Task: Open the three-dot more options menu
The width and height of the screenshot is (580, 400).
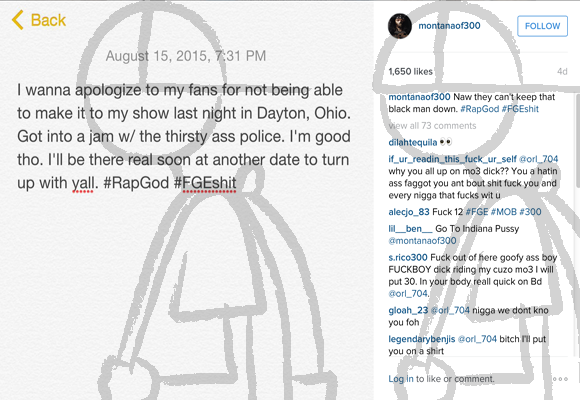Action: coord(560,379)
